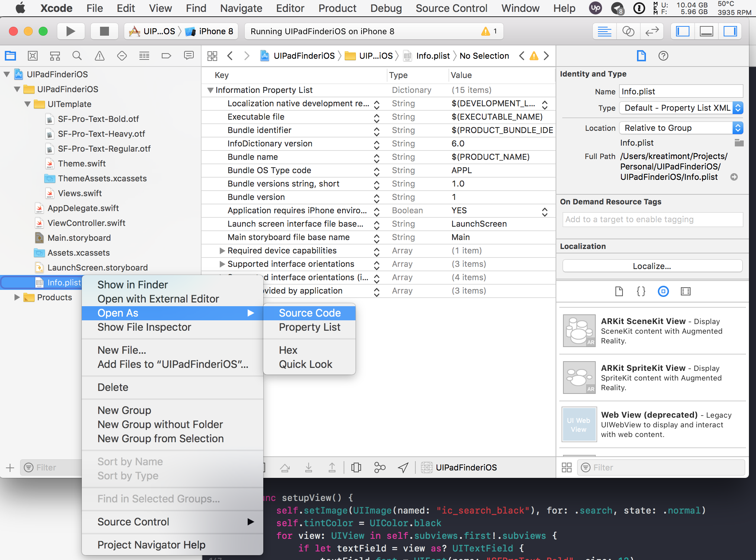The image size is (756, 560).
Task: Go back in editor history
Action: 230,56
